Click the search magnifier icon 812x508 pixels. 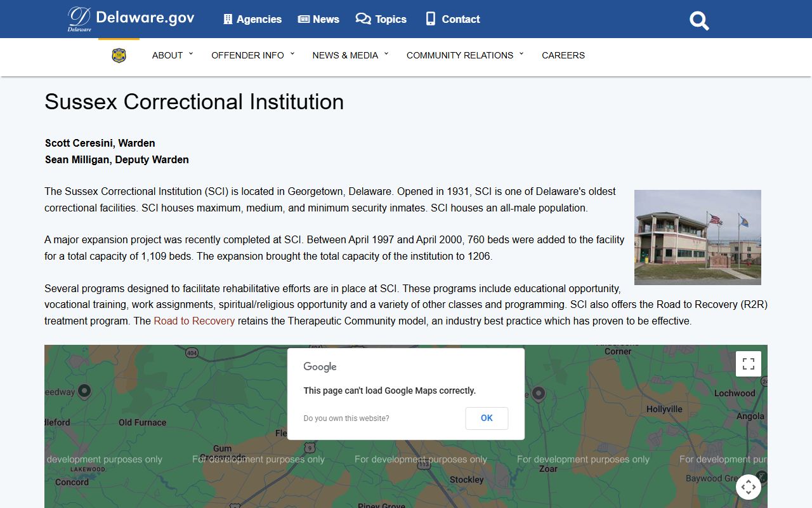tap(699, 20)
